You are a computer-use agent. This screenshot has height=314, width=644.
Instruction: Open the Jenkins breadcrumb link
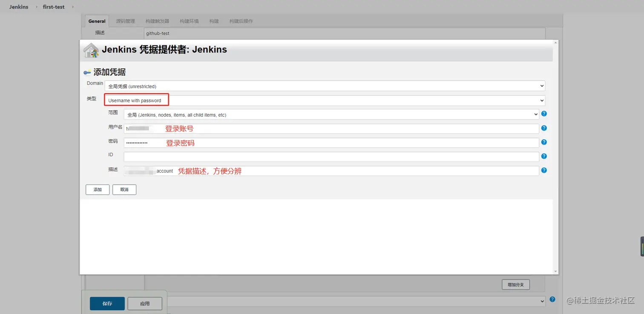point(18,6)
